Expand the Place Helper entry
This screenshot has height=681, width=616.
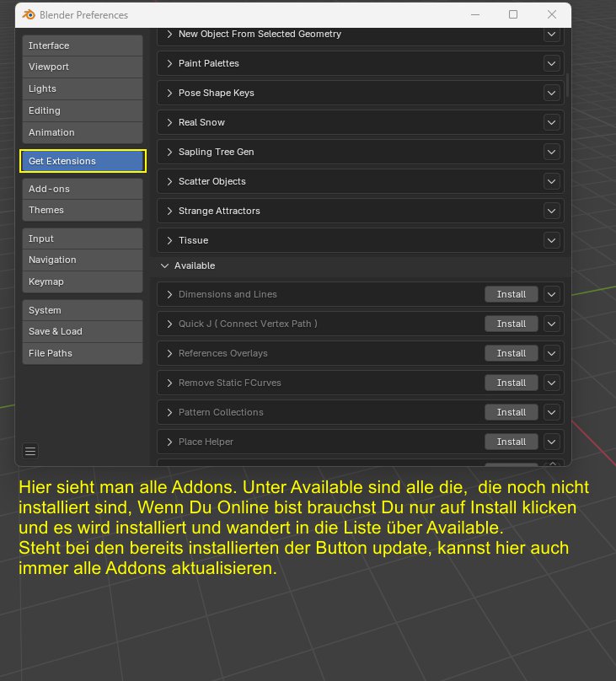click(x=169, y=442)
